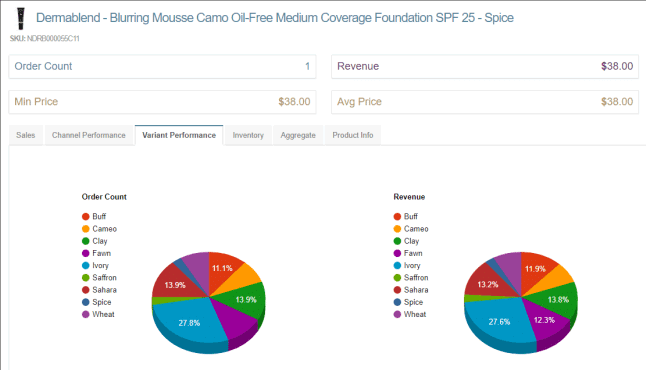Click the Order Count summary card
The height and width of the screenshot is (370, 646).
pos(162,66)
